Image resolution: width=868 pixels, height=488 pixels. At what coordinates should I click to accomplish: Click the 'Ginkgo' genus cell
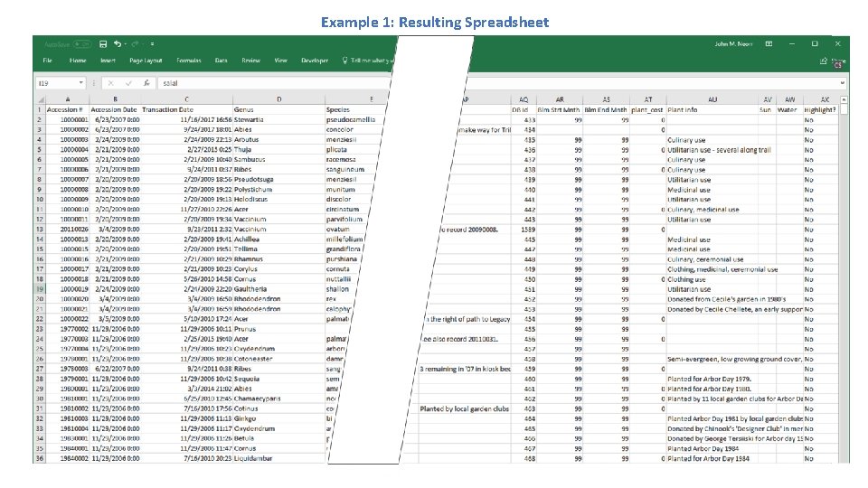[278, 418]
